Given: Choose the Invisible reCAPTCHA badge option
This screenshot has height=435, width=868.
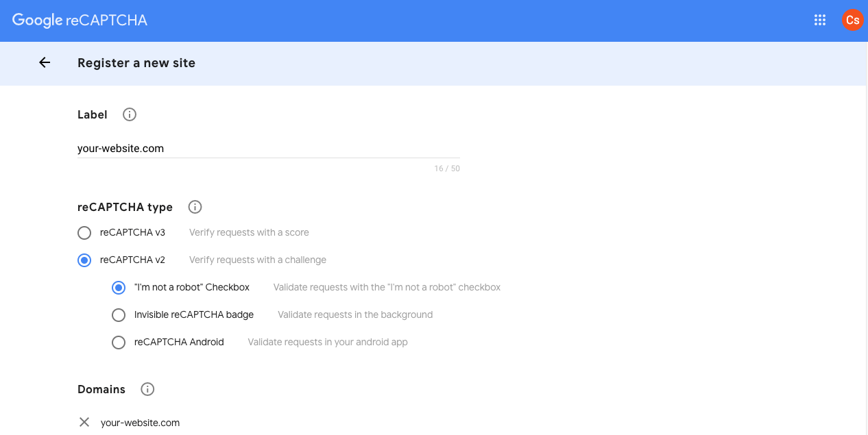Looking at the screenshot, I should [118, 314].
